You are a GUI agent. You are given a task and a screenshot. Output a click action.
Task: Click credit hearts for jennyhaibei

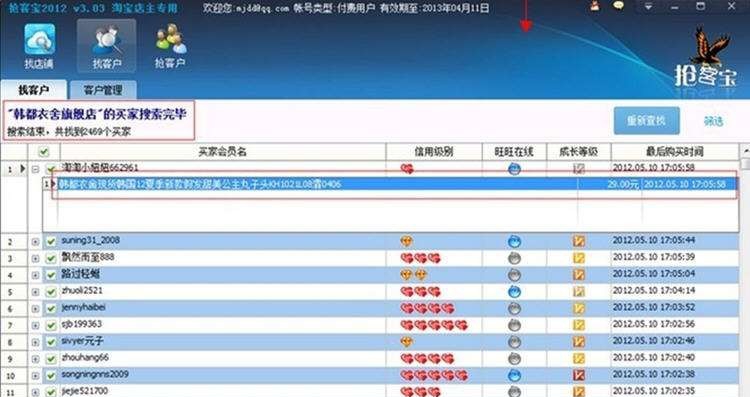(x=427, y=309)
